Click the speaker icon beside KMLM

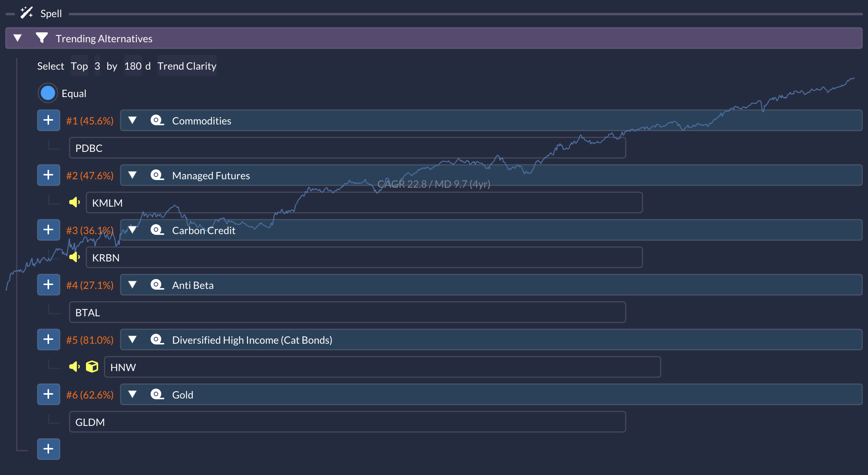75,202
